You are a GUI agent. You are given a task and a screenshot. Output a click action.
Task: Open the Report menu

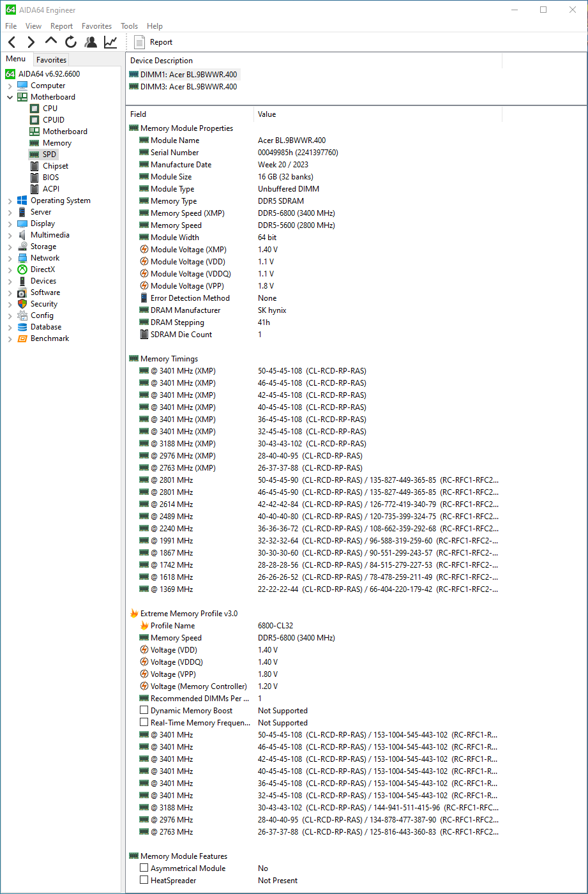pos(61,26)
